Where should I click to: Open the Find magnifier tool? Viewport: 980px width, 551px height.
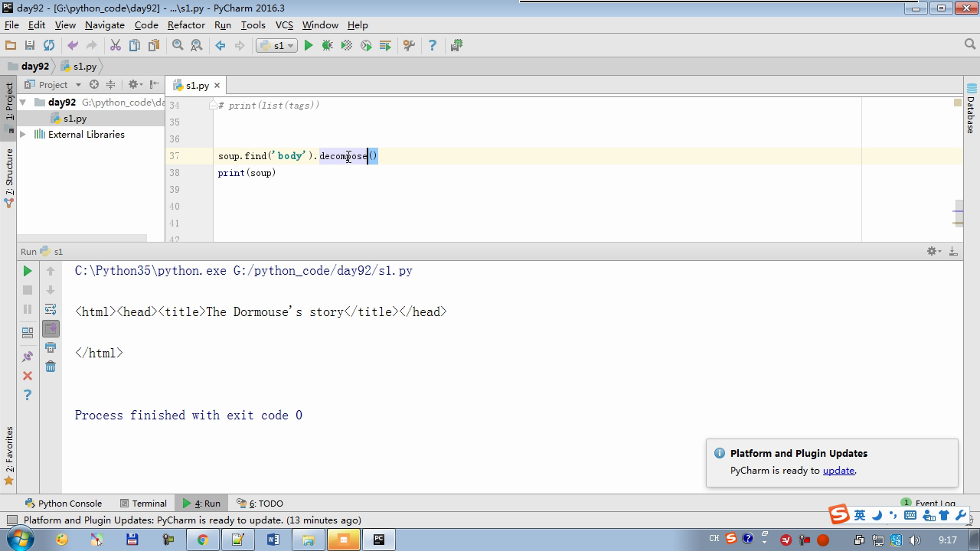coord(178,46)
